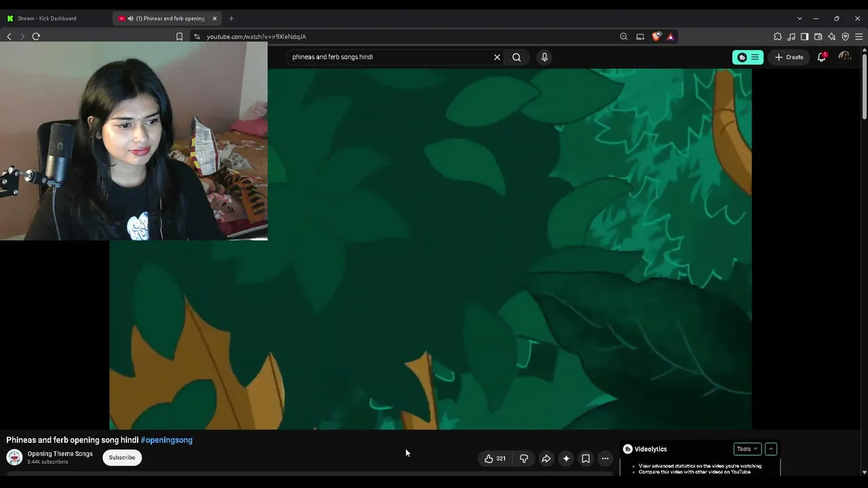Click the Videolytics logo icon
The width and height of the screenshot is (868, 488).
click(628, 449)
